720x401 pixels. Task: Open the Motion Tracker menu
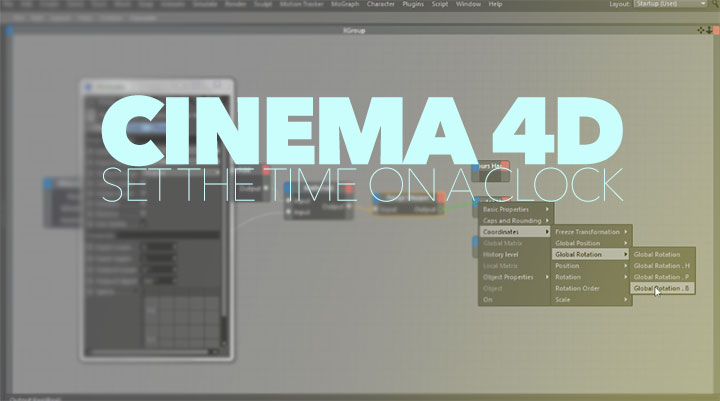point(301,4)
